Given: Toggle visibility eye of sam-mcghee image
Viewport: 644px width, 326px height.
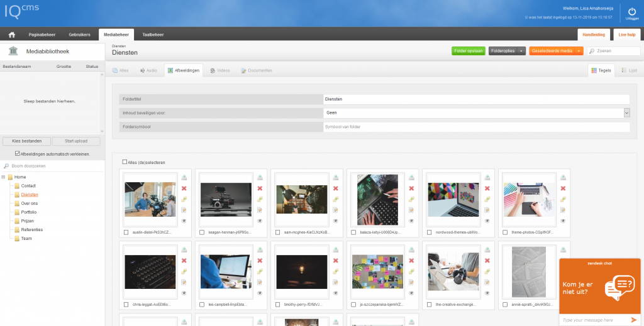Looking at the screenshot, I should coord(336,221).
